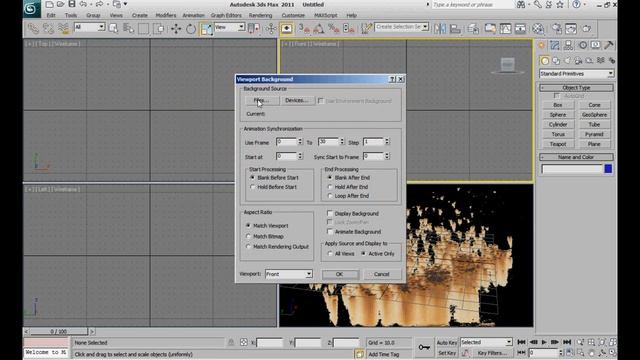Open the key mode Selected dropdown
The height and width of the screenshot is (360, 640).
coord(486,342)
